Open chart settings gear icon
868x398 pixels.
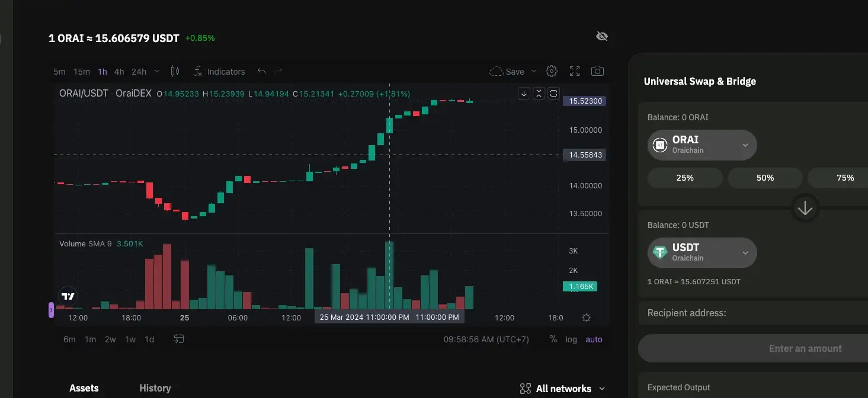[551, 71]
